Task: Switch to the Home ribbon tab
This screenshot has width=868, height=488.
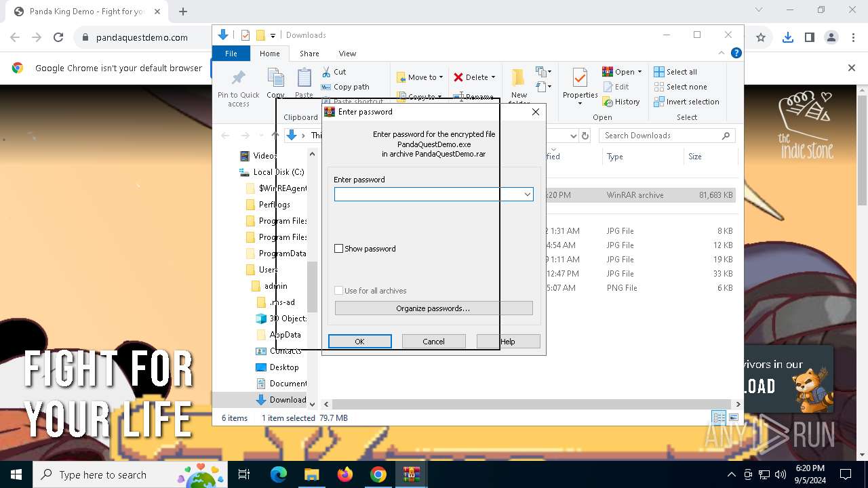Action: (x=269, y=54)
